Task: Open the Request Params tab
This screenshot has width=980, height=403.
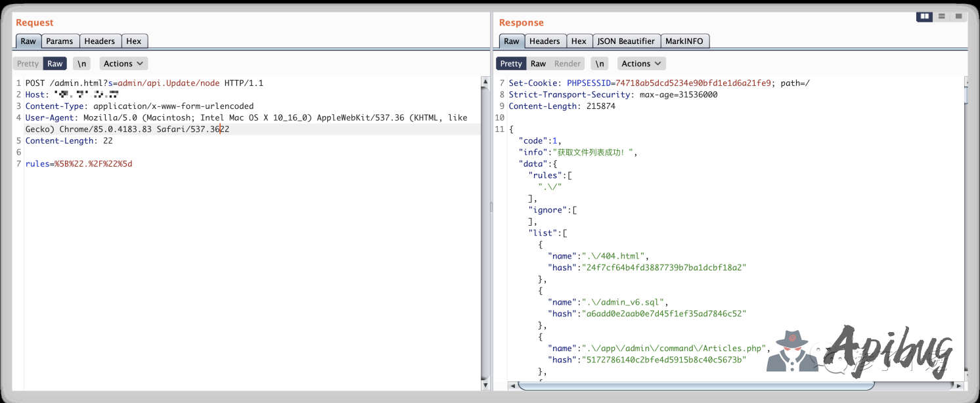Action: (x=60, y=41)
